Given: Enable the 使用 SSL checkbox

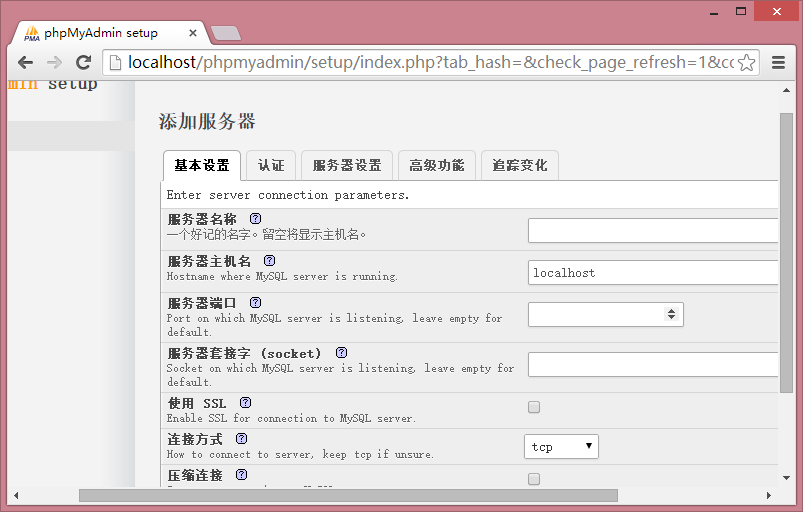Looking at the screenshot, I should [534, 407].
